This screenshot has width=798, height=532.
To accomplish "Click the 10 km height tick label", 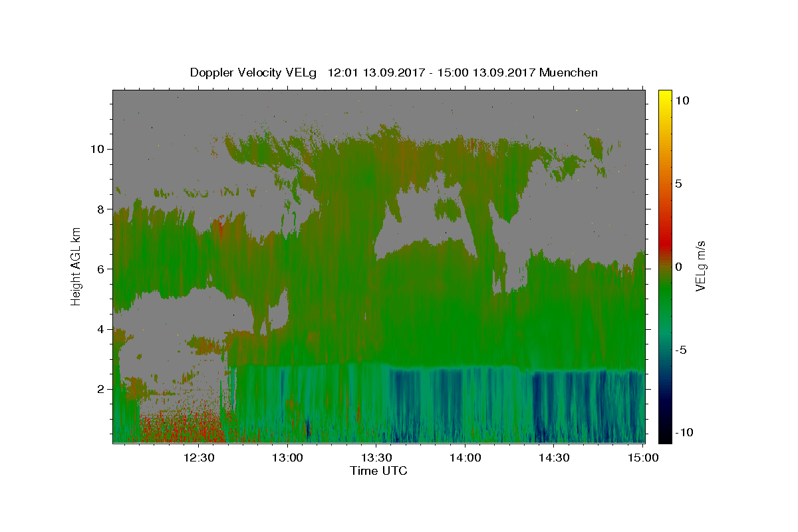I will click(96, 149).
